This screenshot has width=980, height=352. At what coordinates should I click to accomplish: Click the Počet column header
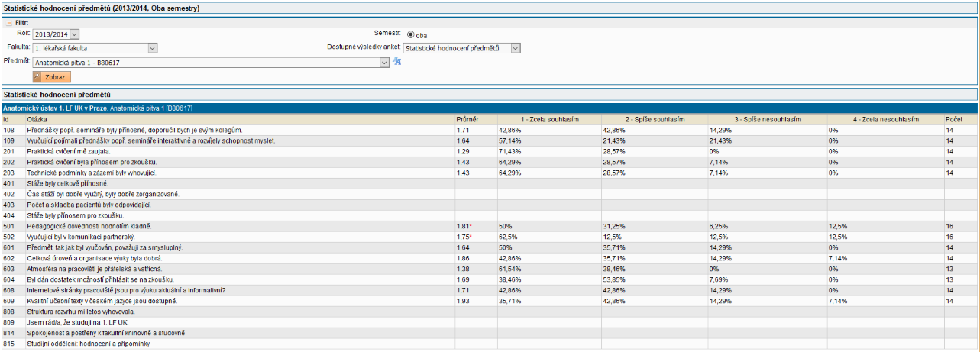[x=954, y=119]
